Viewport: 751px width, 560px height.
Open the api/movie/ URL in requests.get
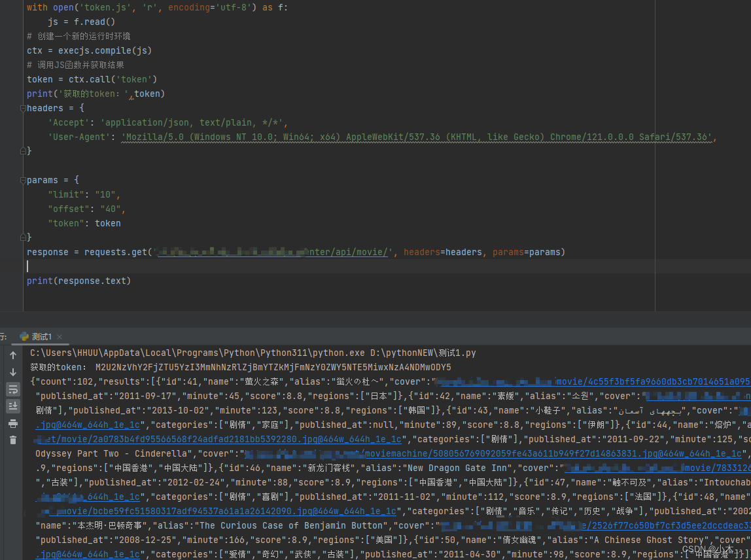[x=272, y=252]
